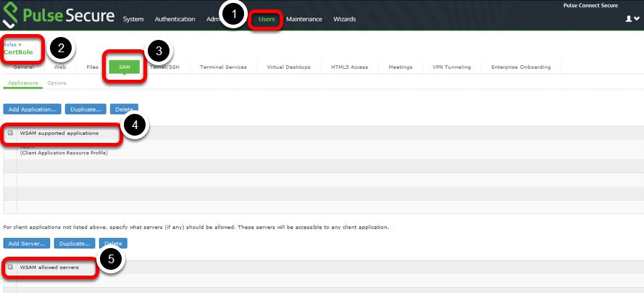644x293 pixels.
Task: Open the Virtual Desktops tab
Action: pos(288,67)
